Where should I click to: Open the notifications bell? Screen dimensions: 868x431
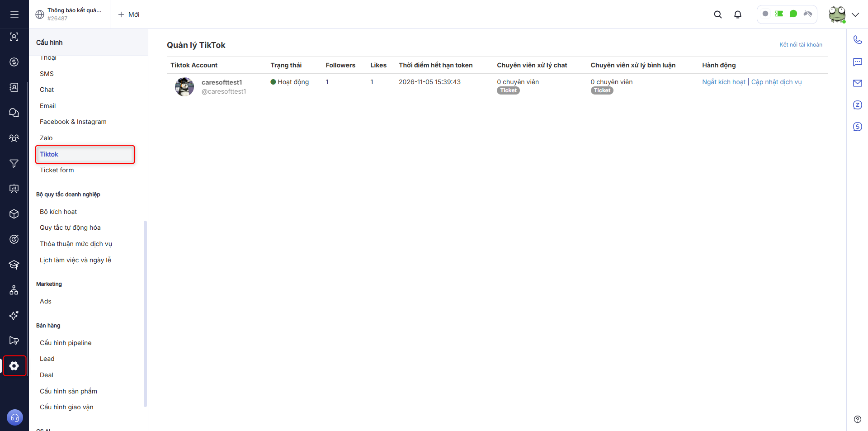737,14
